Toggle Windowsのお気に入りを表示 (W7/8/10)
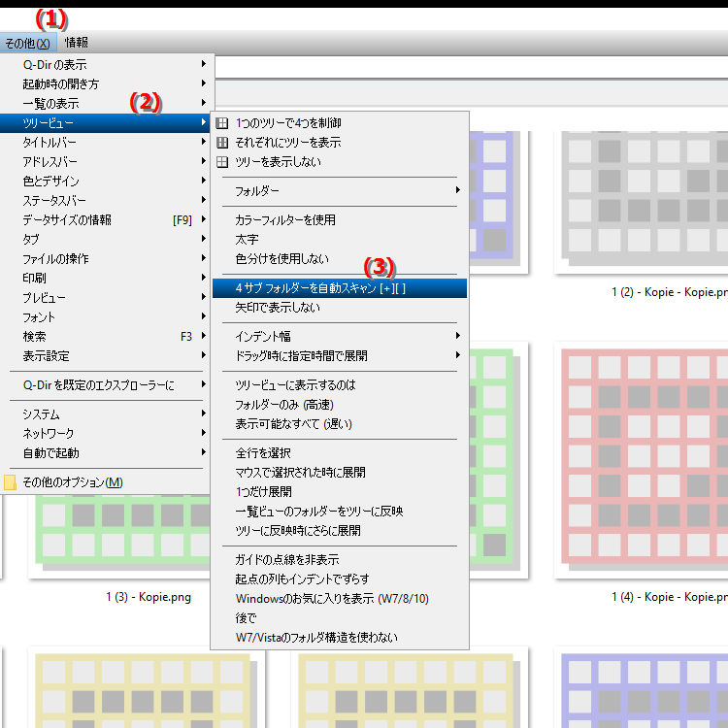 tap(340, 599)
